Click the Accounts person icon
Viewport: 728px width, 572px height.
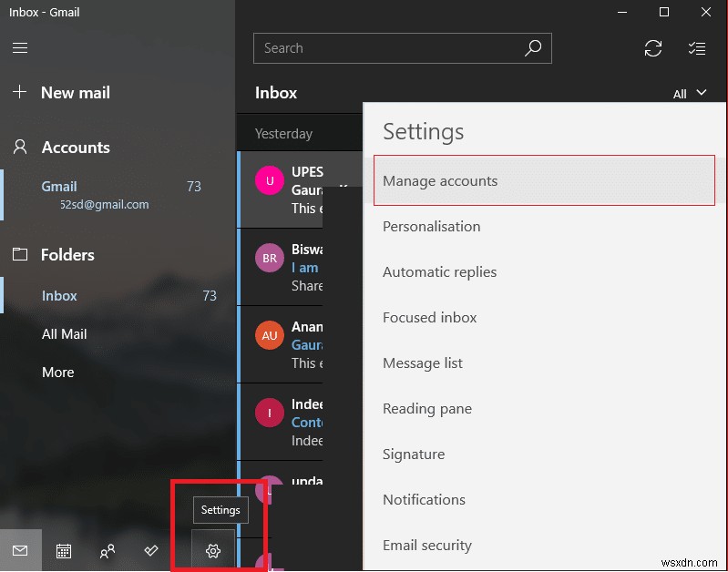coord(20,147)
